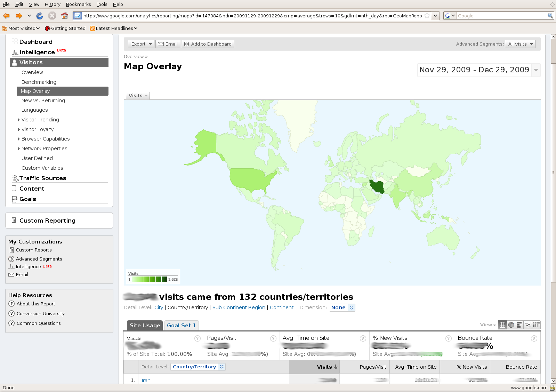Viewport: 556px width, 392px height.
Task: Switch to pie chart view icon
Action: click(511, 325)
